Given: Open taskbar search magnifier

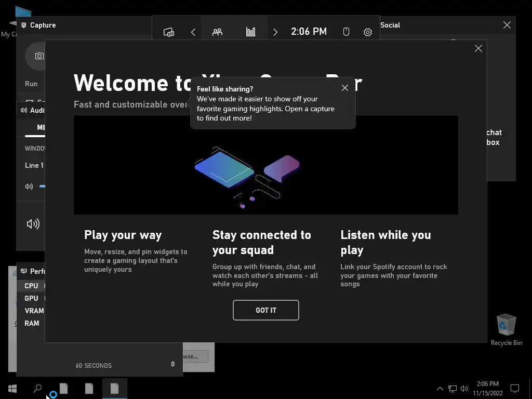Looking at the screenshot, I should point(37,389).
